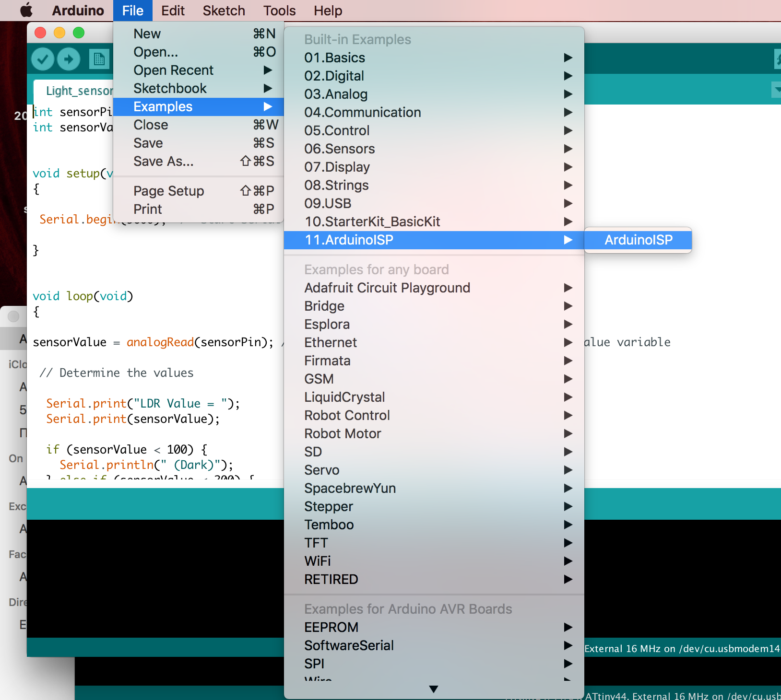This screenshot has height=700, width=781.
Task: Open the RETIRED examples submenu
Action: [434, 579]
